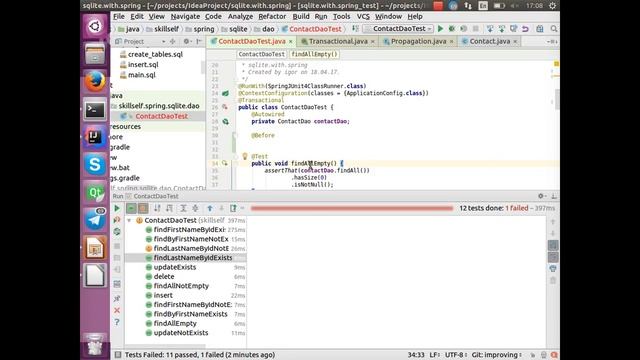Viewport: 640px width, 360px height.
Task: Click the red test progress bar
Action: (x=352, y=208)
